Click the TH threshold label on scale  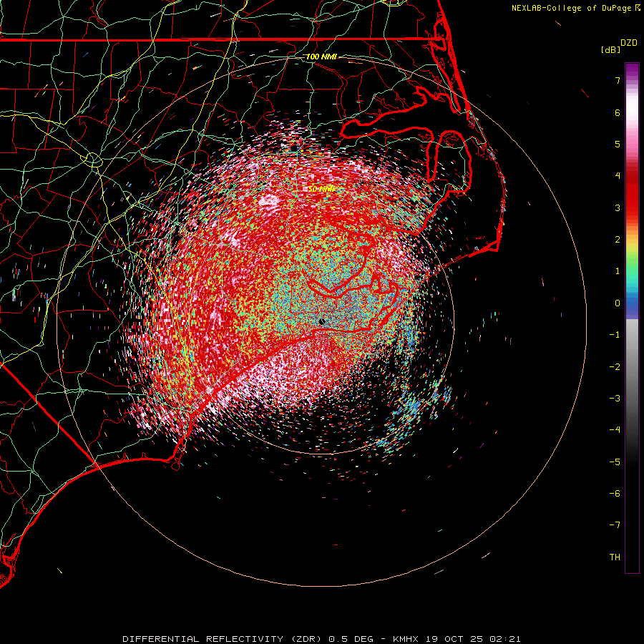pos(615,557)
